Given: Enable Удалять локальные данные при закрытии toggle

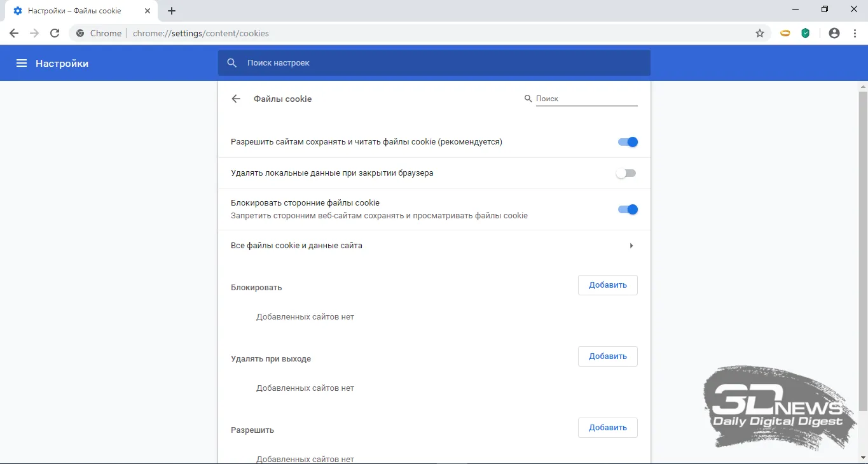Looking at the screenshot, I should (626, 173).
